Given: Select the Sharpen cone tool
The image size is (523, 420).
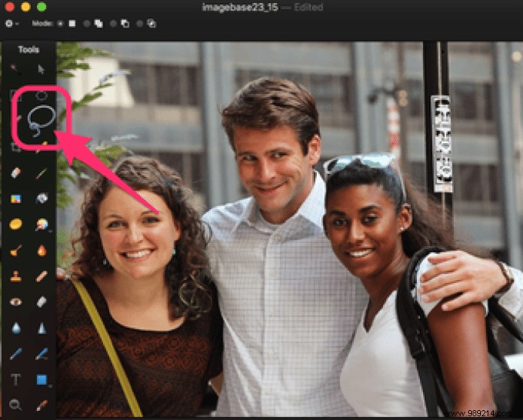Looking at the screenshot, I should point(41,329).
